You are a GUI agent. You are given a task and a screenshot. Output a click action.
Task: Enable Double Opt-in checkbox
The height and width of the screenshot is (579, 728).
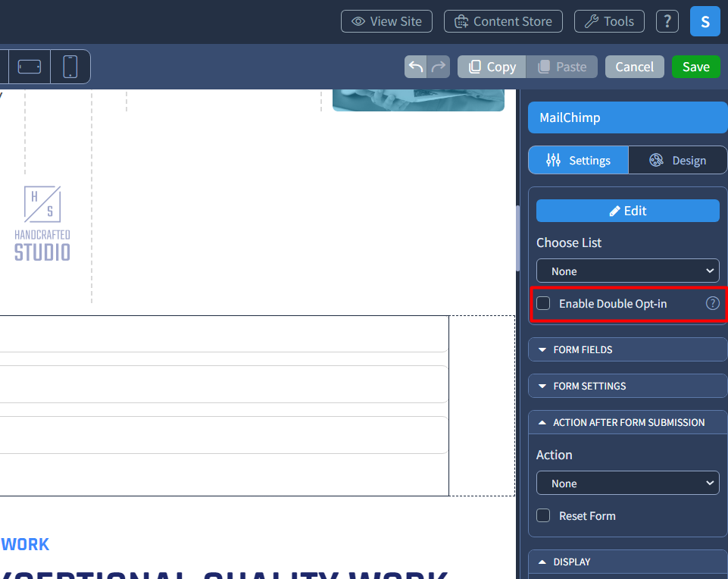[x=543, y=303]
